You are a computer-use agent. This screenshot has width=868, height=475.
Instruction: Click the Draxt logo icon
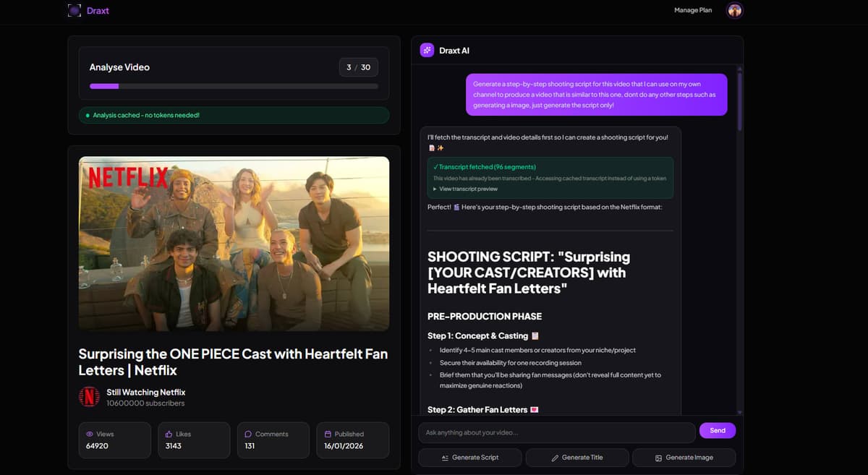click(x=74, y=11)
